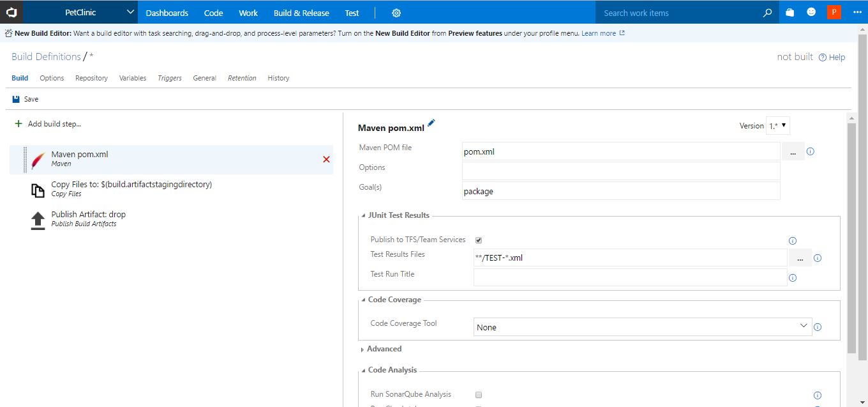Show info for Code Coverage Tool
The width and height of the screenshot is (868, 407).
(x=818, y=327)
